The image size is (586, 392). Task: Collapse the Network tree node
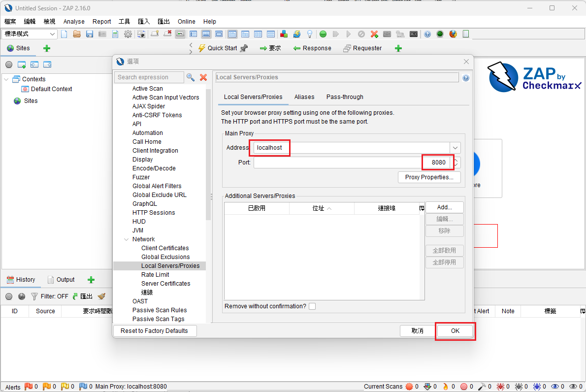pos(126,239)
